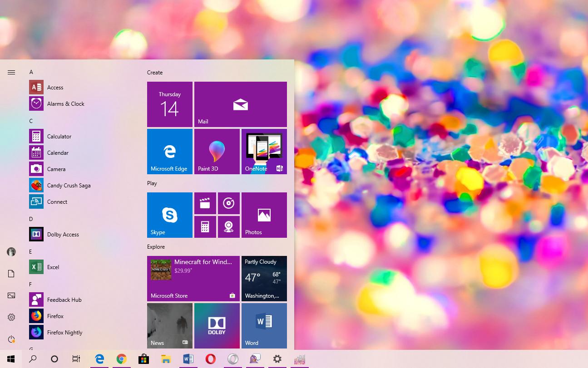Open Power options in the sidebar

click(x=11, y=339)
